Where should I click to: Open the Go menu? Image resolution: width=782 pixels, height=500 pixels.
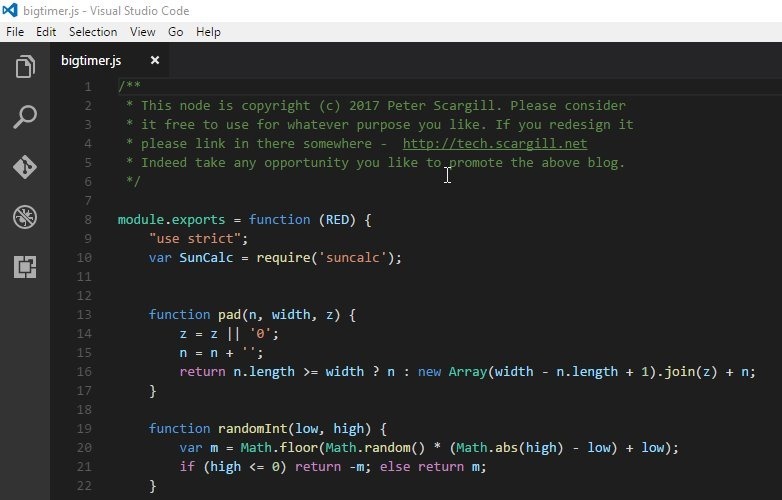pos(176,32)
